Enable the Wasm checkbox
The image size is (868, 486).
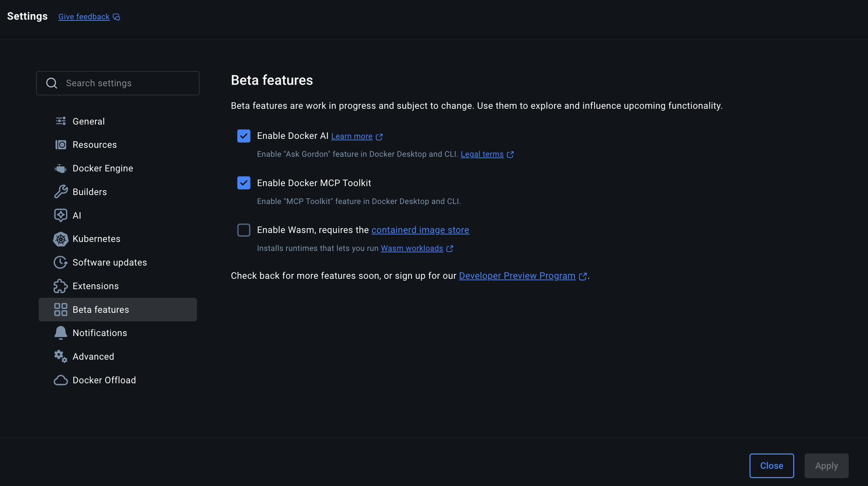pyautogui.click(x=244, y=230)
